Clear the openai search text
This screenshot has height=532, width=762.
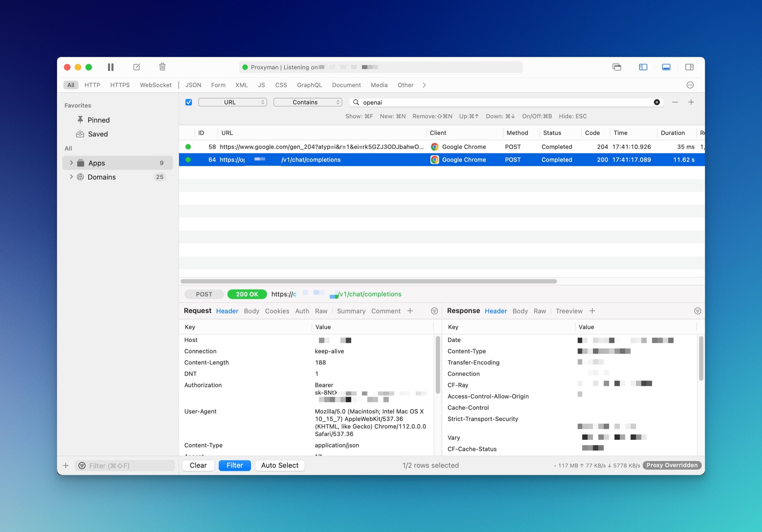[x=657, y=102]
